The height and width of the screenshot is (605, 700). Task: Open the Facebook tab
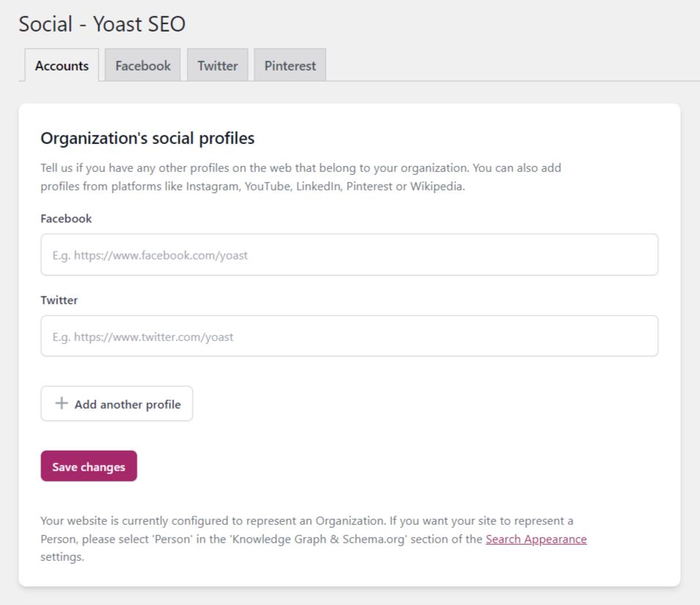(143, 65)
